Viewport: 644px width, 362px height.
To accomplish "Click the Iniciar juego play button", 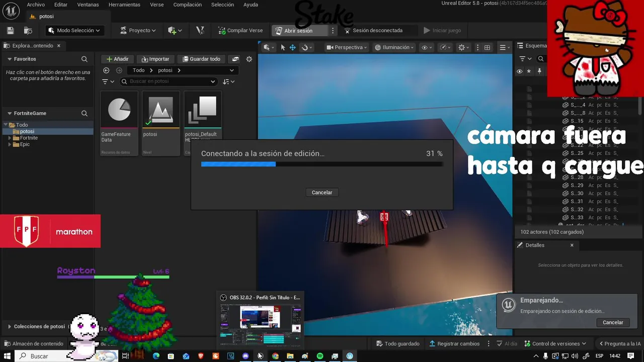I will coord(442,31).
